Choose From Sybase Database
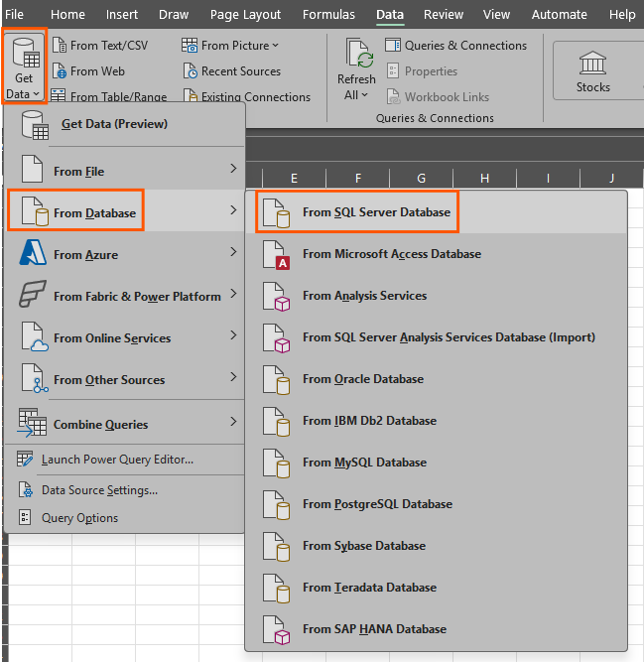Image resolution: width=644 pixels, height=662 pixels. click(436, 546)
